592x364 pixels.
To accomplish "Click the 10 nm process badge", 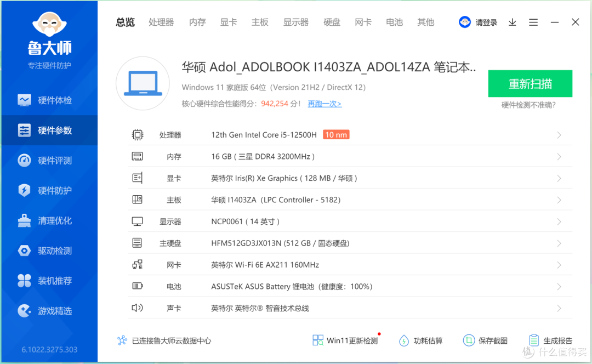I will pos(336,135).
